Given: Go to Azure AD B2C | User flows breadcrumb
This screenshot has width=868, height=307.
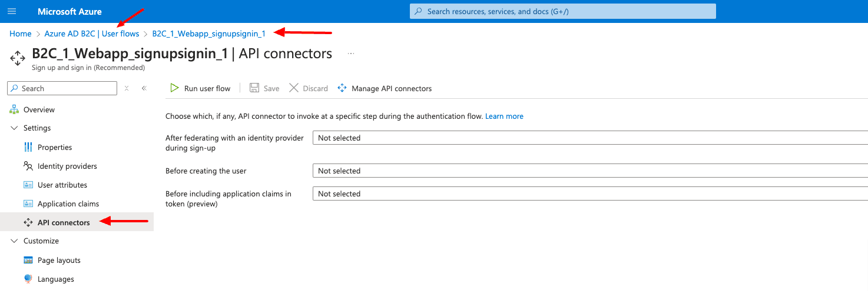Looking at the screenshot, I should click(x=92, y=34).
